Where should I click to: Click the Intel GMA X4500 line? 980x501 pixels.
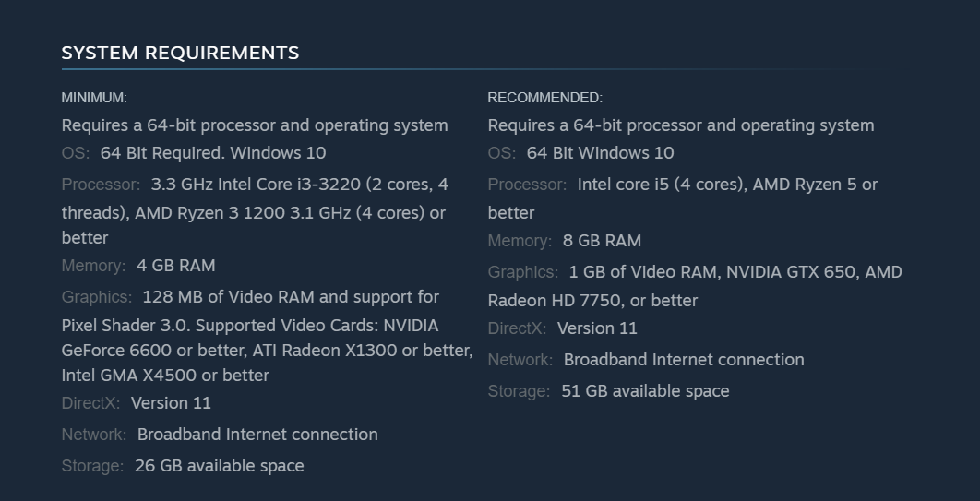point(165,376)
